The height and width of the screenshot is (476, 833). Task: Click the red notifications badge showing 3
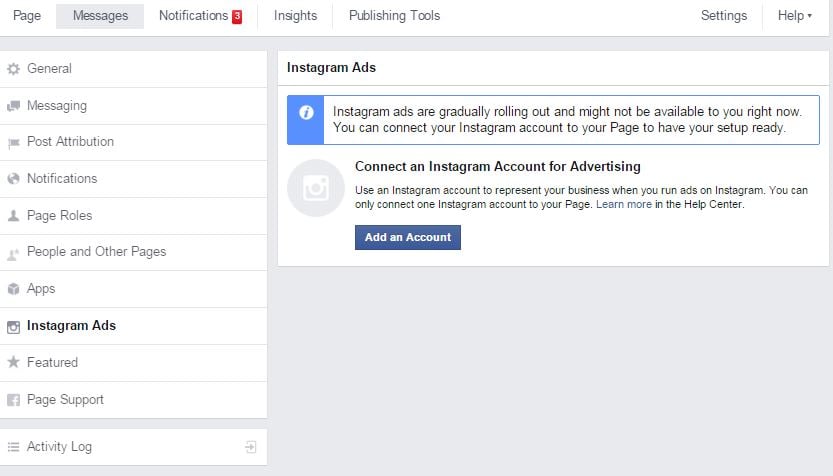pyautogui.click(x=237, y=16)
